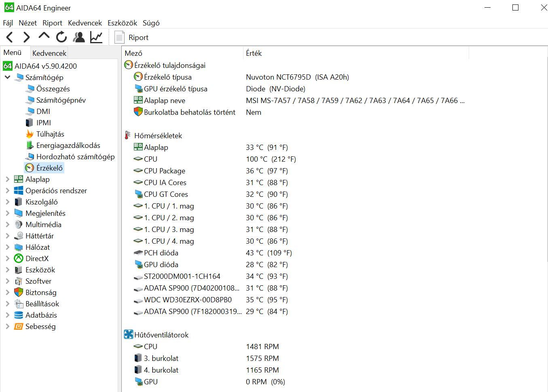This screenshot has width=548, height=392.
Task: Open the Súgó menu
Action: pos(151,23)
